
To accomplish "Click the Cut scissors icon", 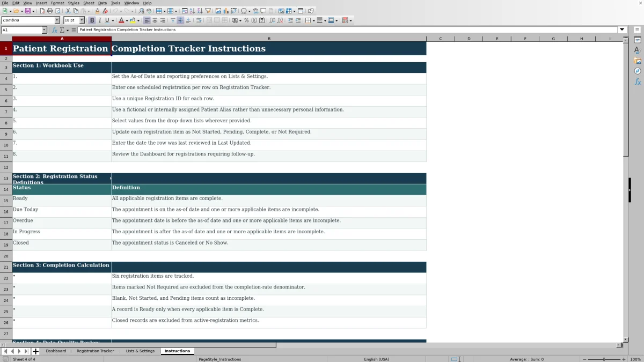I will click(x=68, y=11).
